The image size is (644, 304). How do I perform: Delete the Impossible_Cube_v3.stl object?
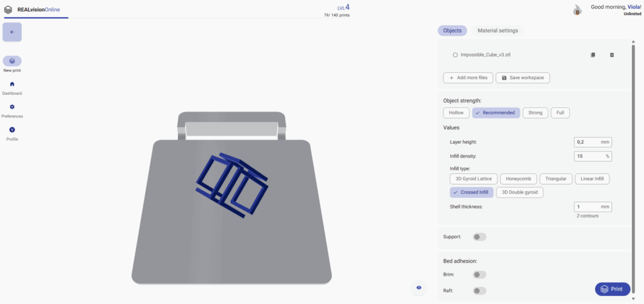pyautogui.click(x=612, y=55)
